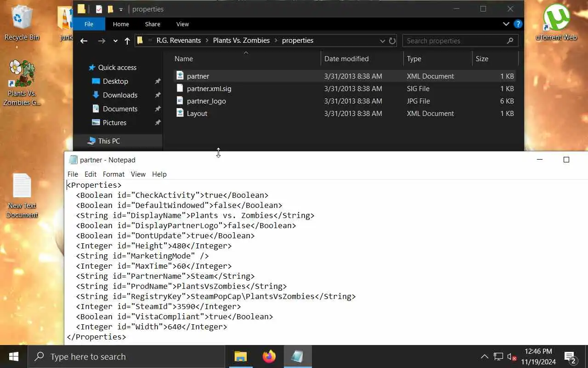Open Desktop in navigation pane

click(x=115, y=81)
